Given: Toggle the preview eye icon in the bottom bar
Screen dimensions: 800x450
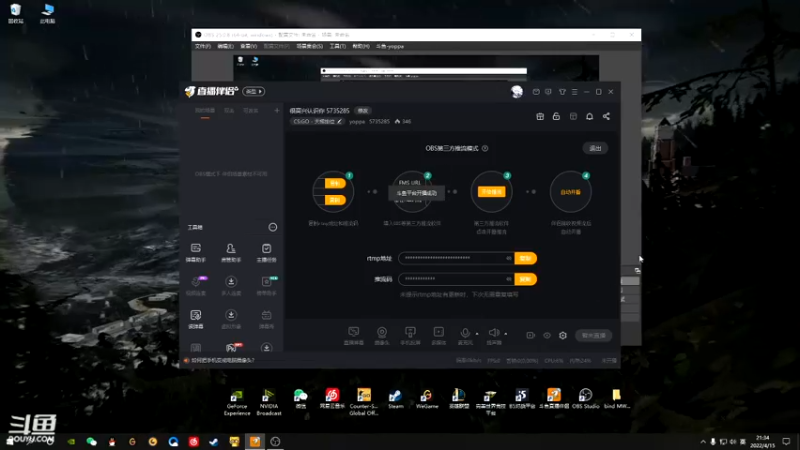Looking at the screenshot, I should pos(547,335).
